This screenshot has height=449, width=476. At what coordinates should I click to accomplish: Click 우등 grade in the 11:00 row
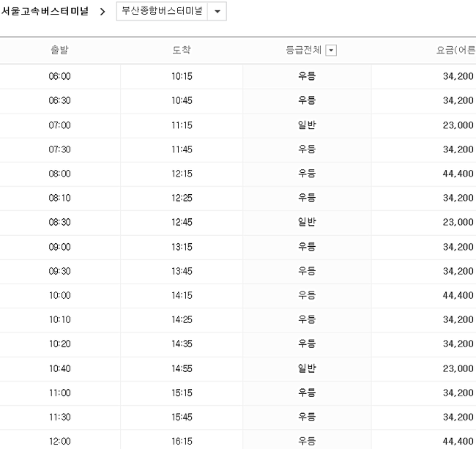pos(307,393)
